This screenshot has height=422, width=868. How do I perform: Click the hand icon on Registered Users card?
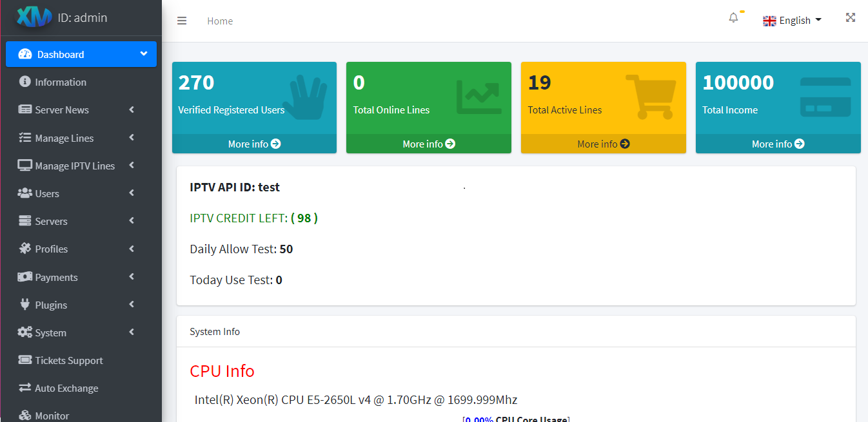[x=304, y=97]
